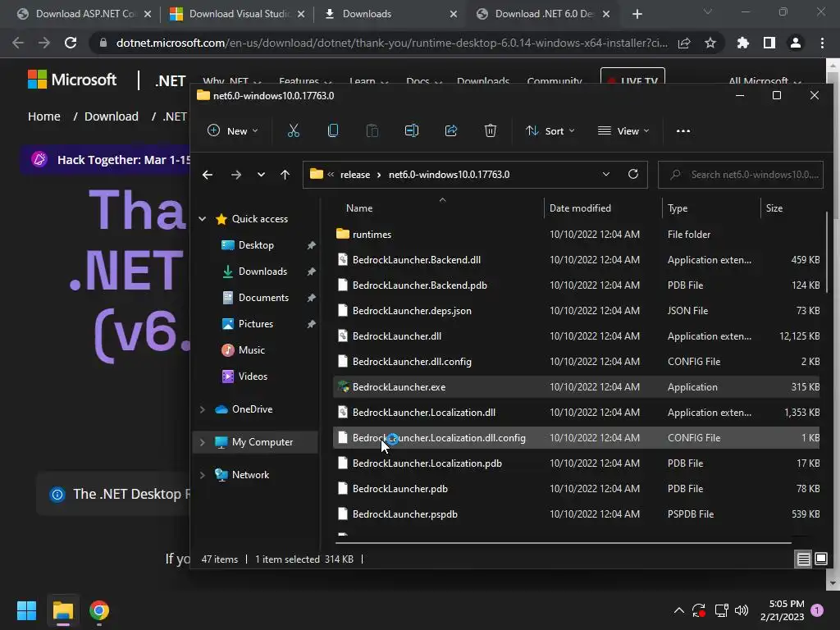
Task: Open Chrome extensions puzzle icon
Action: coord(743,43)
